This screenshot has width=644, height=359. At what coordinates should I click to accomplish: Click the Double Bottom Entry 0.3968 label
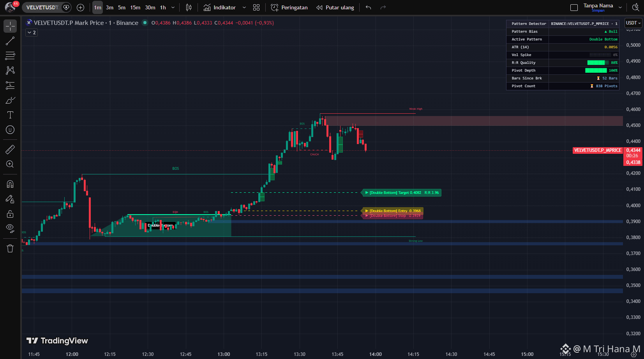(392, 211)
